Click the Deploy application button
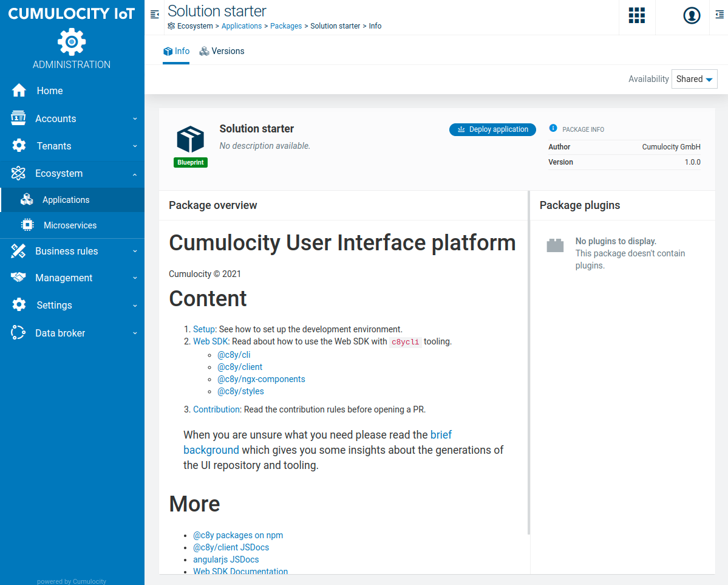Image resolution: width=728 pixels, height=585 pixels. point(493,129)
